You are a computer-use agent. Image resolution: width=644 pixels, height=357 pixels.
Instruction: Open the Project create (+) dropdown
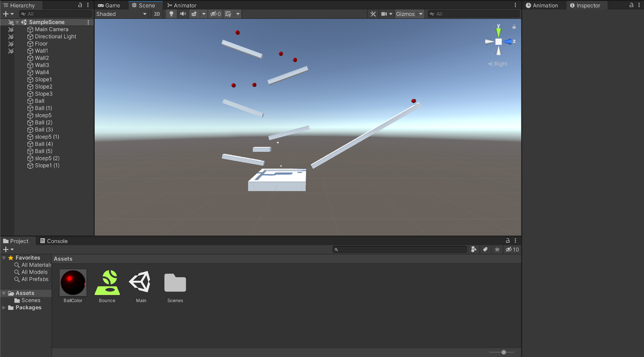coord(8,249)
